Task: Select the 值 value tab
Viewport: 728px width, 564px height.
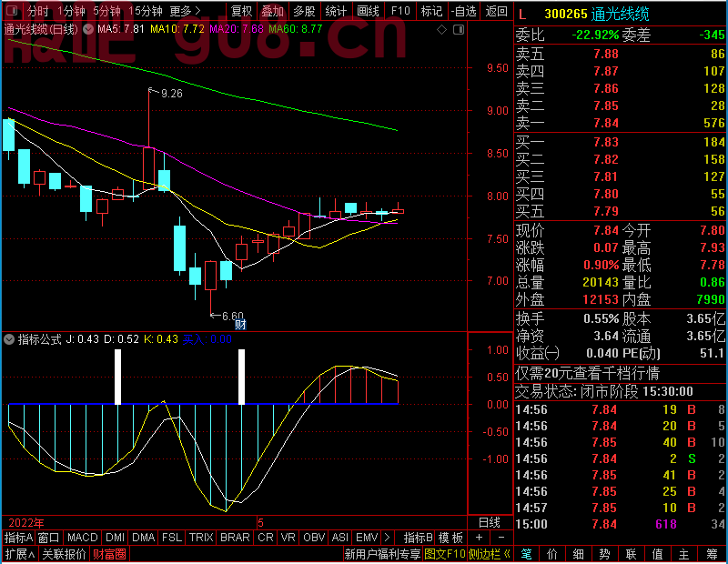Action: pos(657,554)
